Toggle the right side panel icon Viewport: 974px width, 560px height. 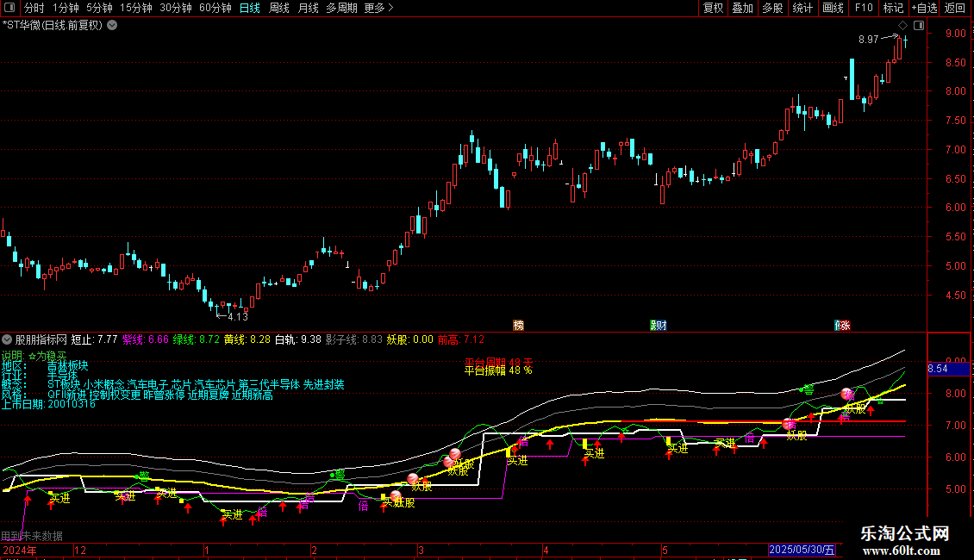[919, 26]
